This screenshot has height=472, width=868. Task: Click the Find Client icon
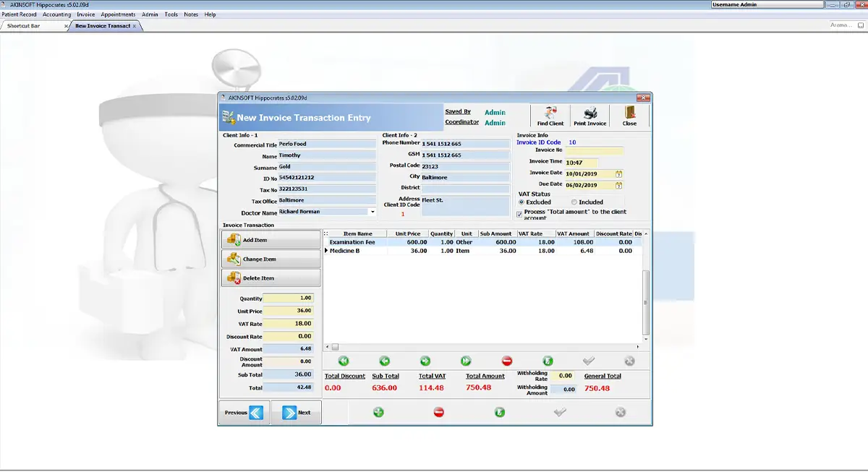pos(550,116)
